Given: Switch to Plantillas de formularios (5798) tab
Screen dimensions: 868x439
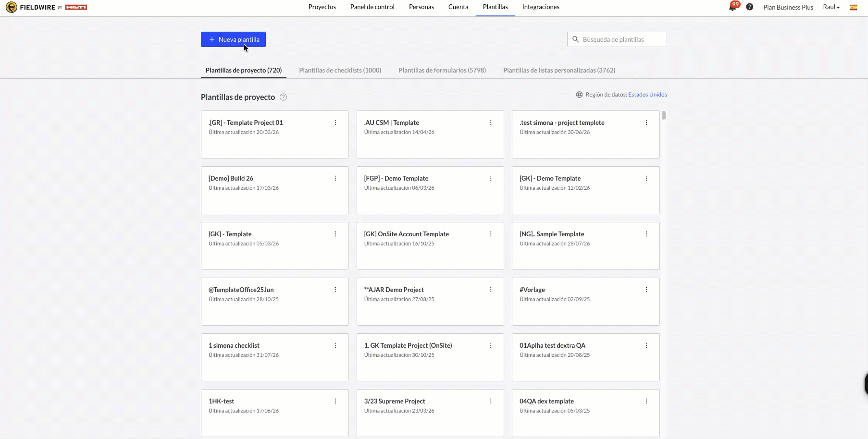Looking at the screenshot, I should pyautogui.click(x=442, y=70).
